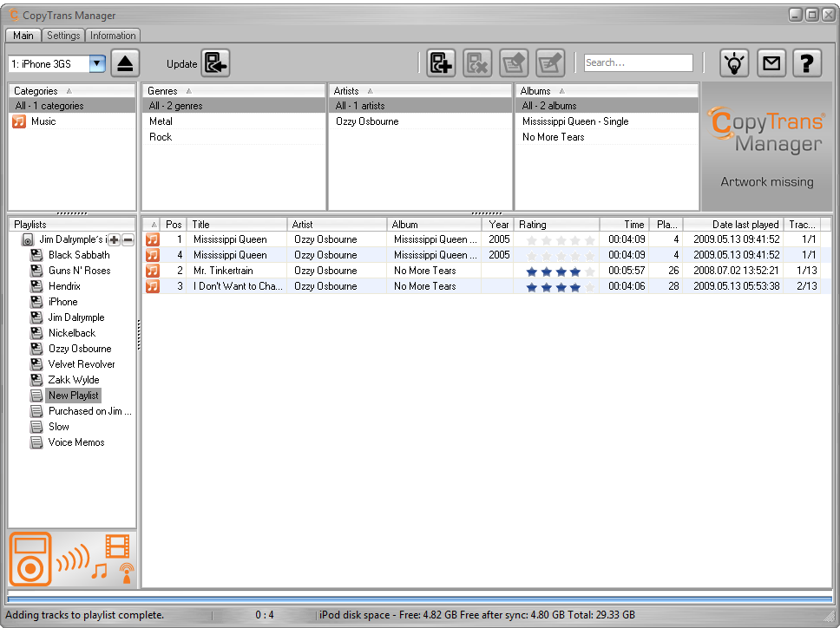Click the iPod device icon beside Jim Dalrymple's
This screenshot has height=628, width=840.
pyautogui.click(x=27, y=239)
